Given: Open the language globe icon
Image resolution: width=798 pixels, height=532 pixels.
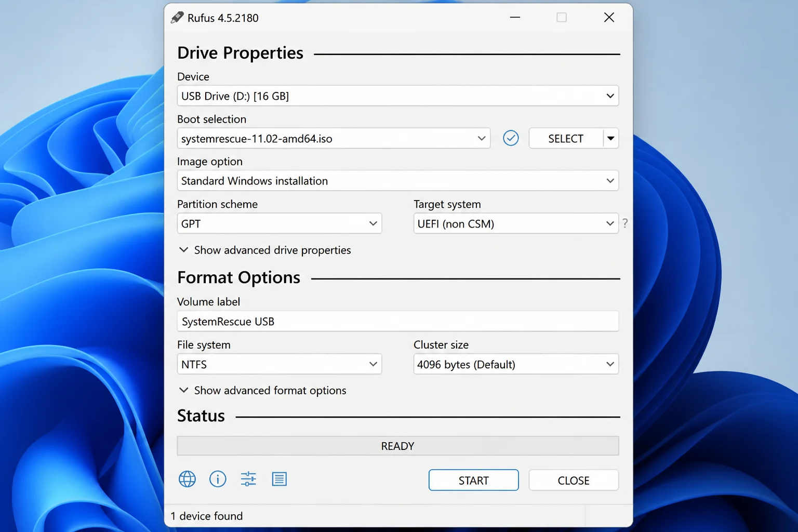Looking at the screenshot, I should [x=187, y=479].
